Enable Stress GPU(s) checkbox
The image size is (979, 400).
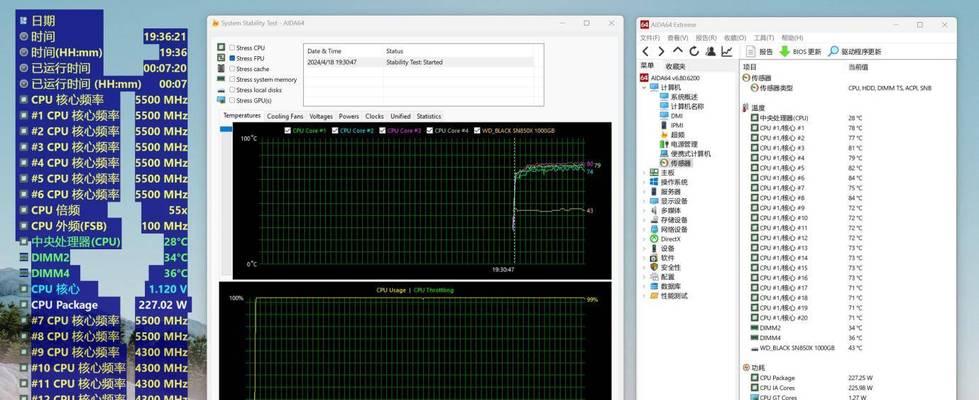[232, 100]
